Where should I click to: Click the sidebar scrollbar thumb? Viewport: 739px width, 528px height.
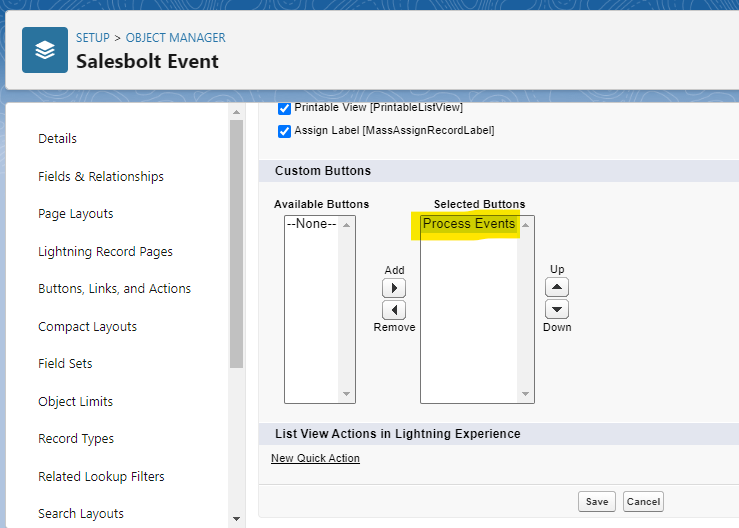click(x=237, y=244)
